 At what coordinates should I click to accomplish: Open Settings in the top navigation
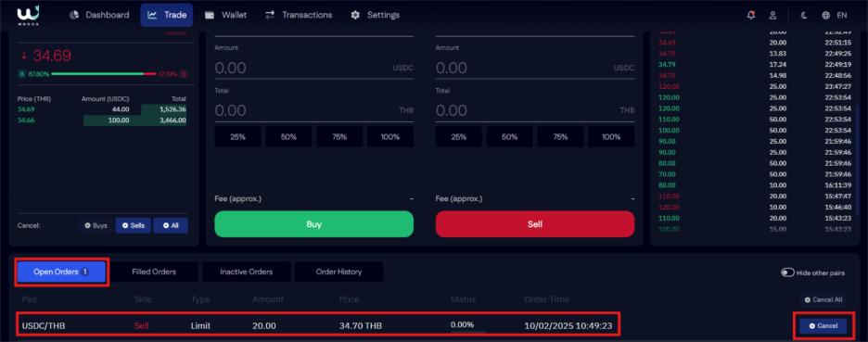tap(375, 15)
